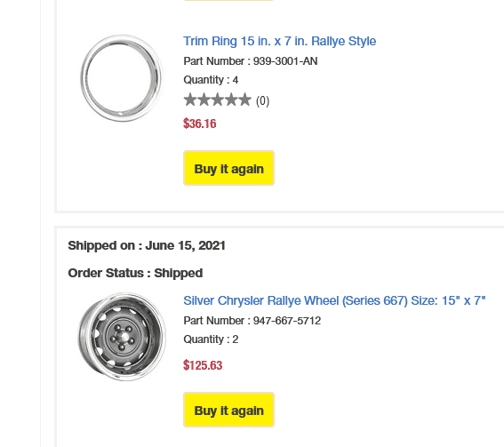Click the fifth rating star of Trim Ring

(x=245, y=100)
